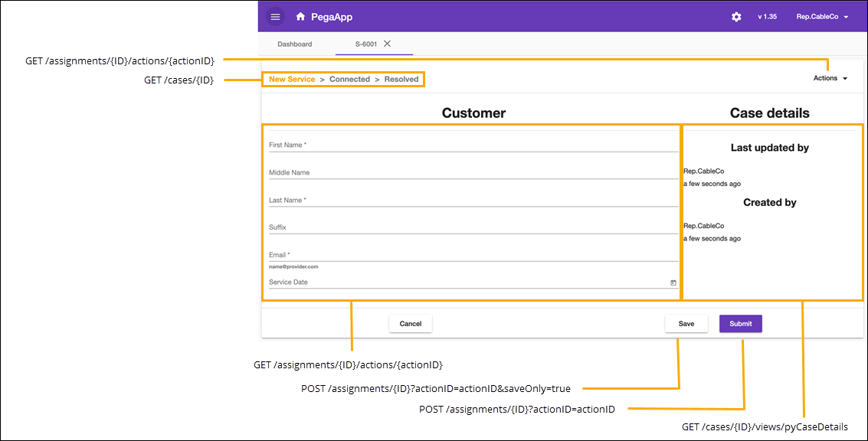The width and height of the screenshot is (868, 441).
Task: Select the S-6001 case tab
Action: tap(365, 44)
